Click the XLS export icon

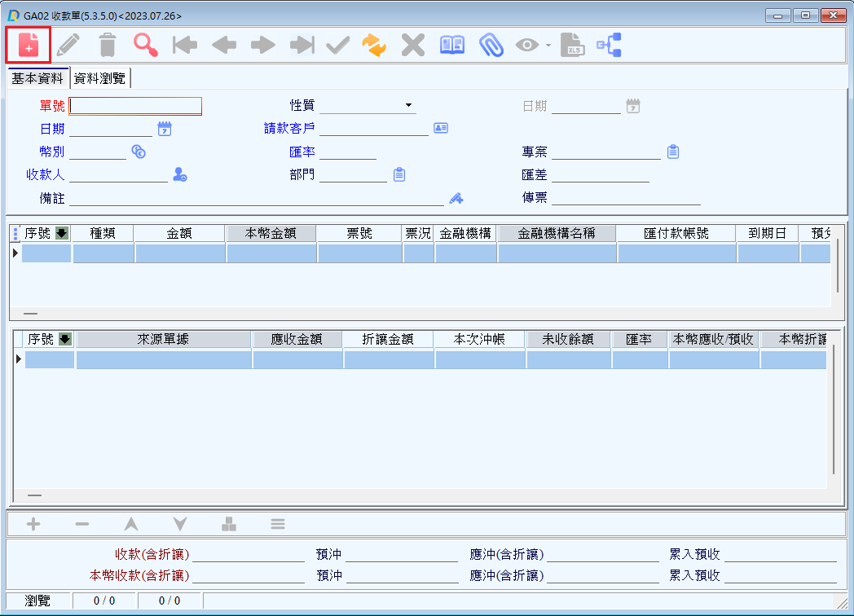pos(572,45)
